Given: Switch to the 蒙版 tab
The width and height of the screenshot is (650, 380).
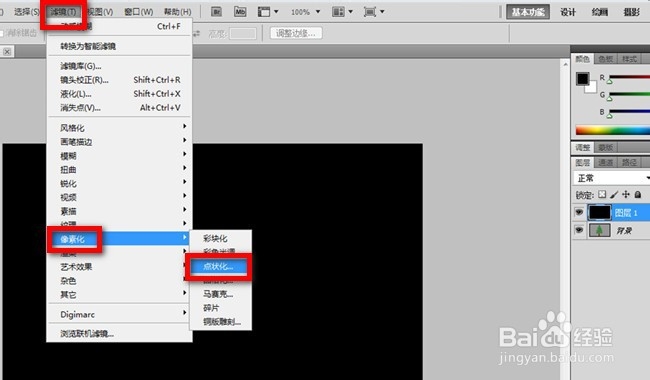Looking at the screenshot, I should click(x=606, y=147).
